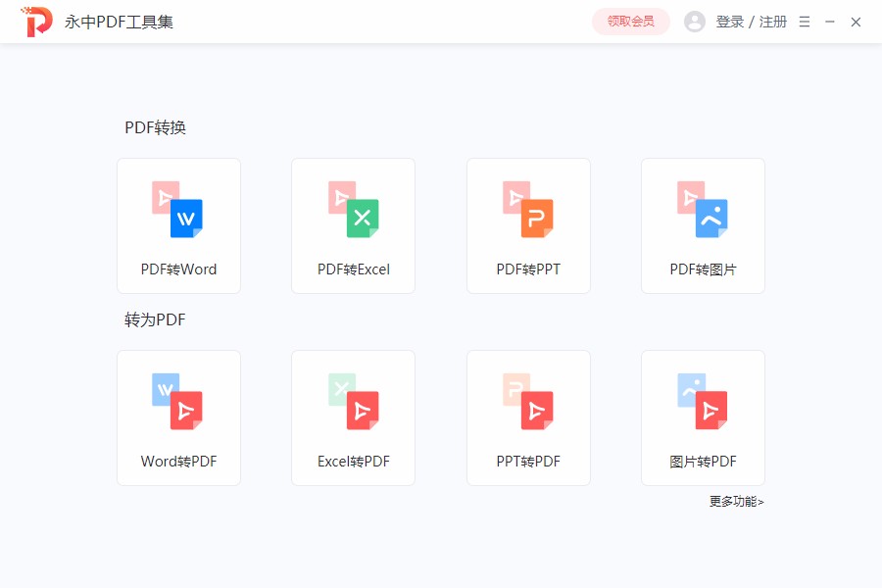Click the Excel转PDF tool icon
Viewport: 882px width, 588px height.
click(353, 401)
